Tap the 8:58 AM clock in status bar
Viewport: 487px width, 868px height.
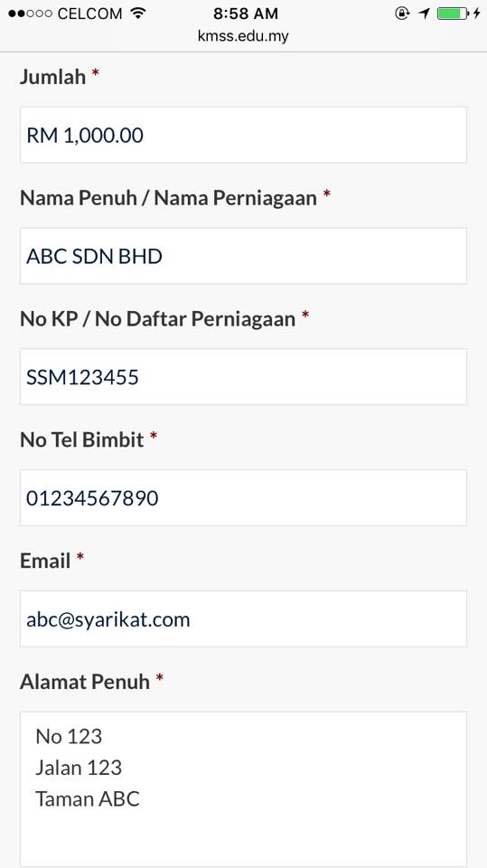(246, 14)
